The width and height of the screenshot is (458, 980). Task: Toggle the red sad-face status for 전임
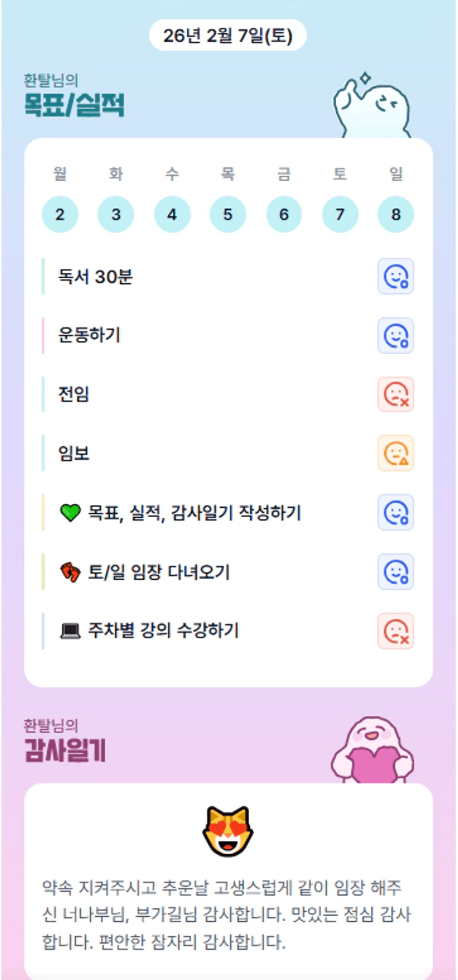[395, 394]
